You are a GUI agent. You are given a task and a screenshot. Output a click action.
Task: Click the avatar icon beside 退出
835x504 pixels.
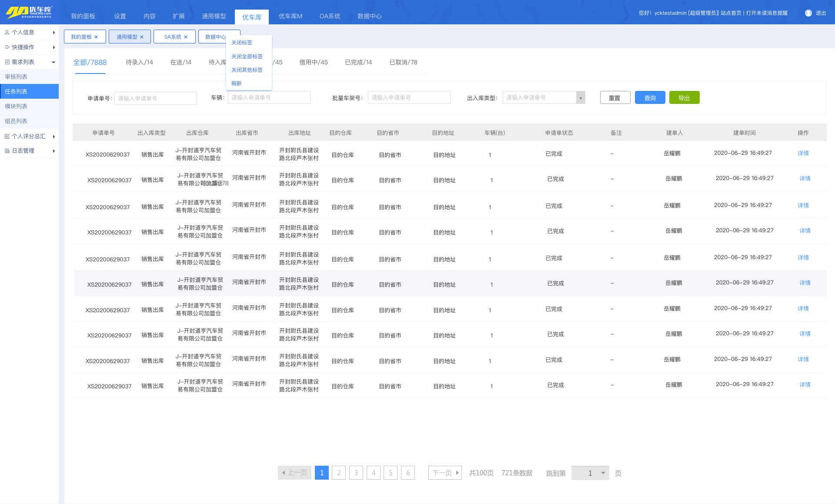(x=808, y=13)
